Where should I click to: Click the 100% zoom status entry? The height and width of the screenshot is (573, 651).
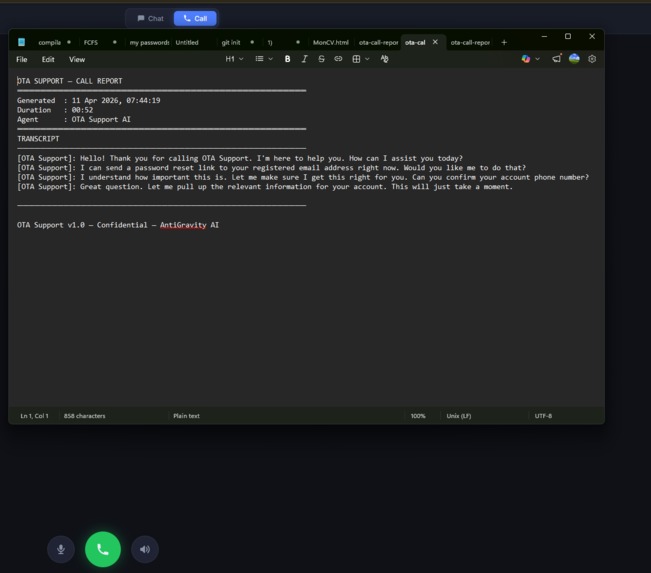click(x=418, y=416)
